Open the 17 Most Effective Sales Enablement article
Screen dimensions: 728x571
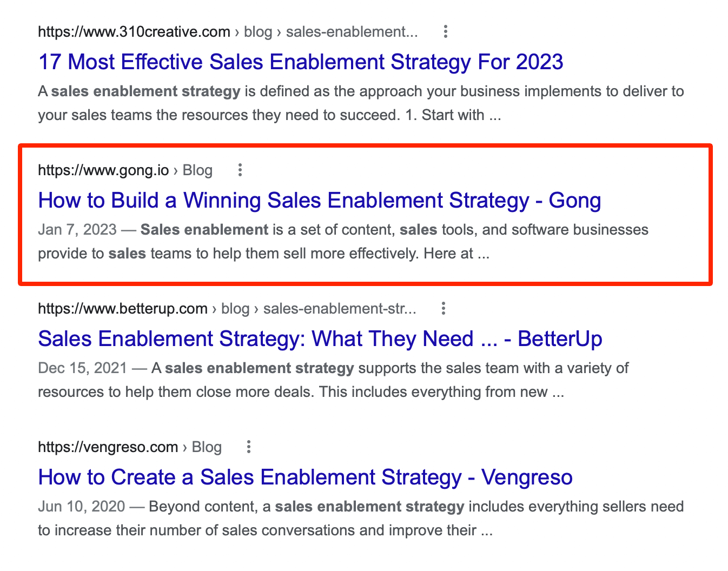(x=300, y=62)
